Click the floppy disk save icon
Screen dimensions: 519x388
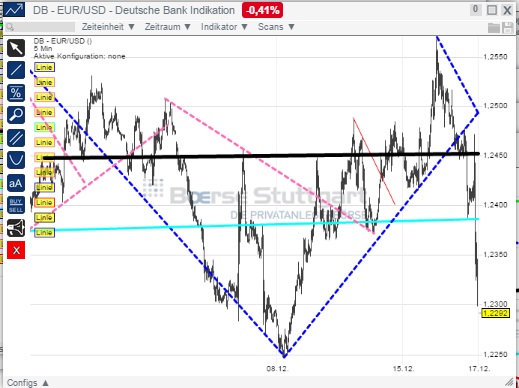point(508,28)
